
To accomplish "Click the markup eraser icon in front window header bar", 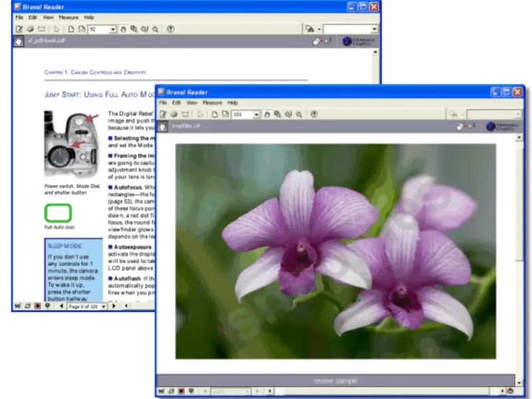I will (460, 126).
